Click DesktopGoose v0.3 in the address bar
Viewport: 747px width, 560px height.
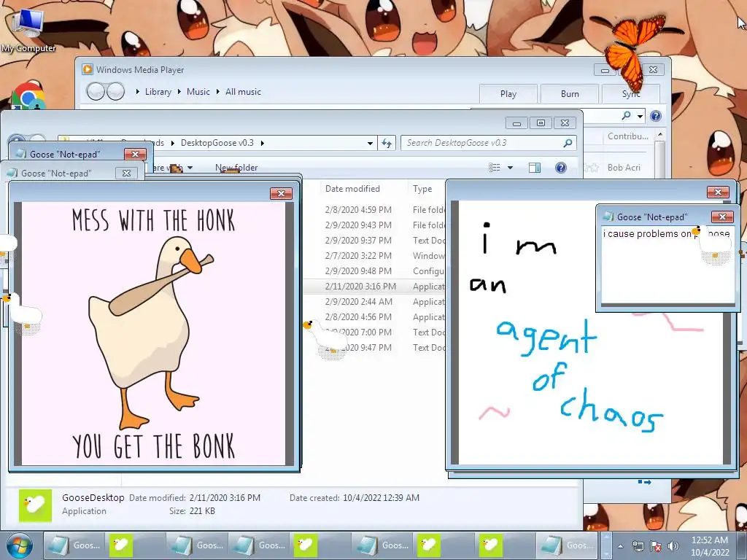(217, 143)
